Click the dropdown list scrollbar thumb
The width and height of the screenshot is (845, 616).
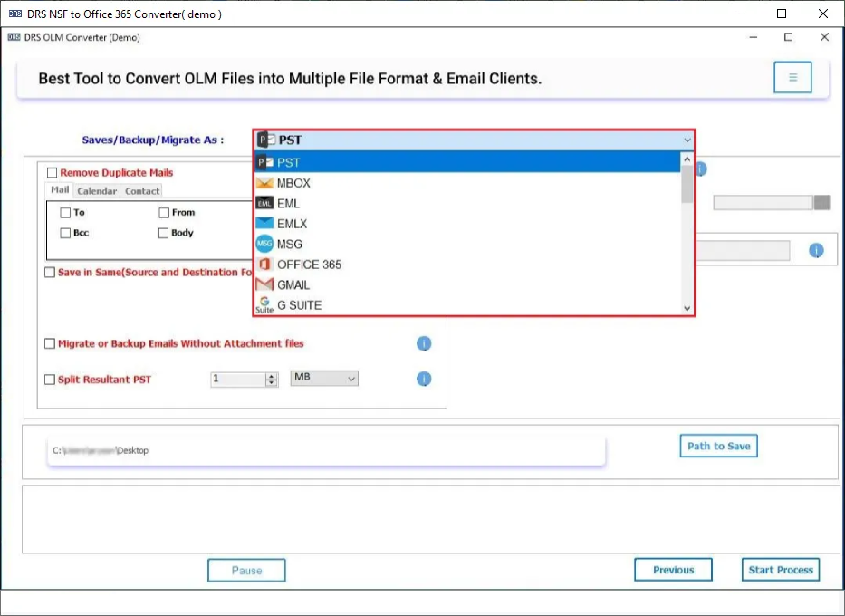pyautogui.click(x=687, y=184)
